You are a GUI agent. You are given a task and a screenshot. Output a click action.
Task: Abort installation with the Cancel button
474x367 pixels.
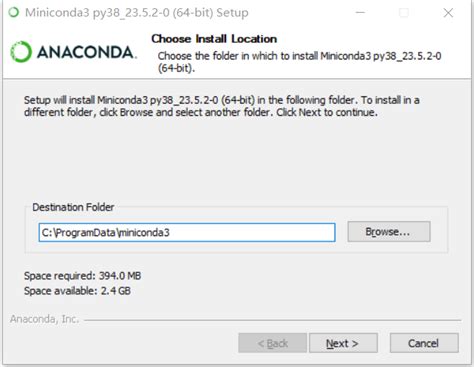tap(424, 343)
